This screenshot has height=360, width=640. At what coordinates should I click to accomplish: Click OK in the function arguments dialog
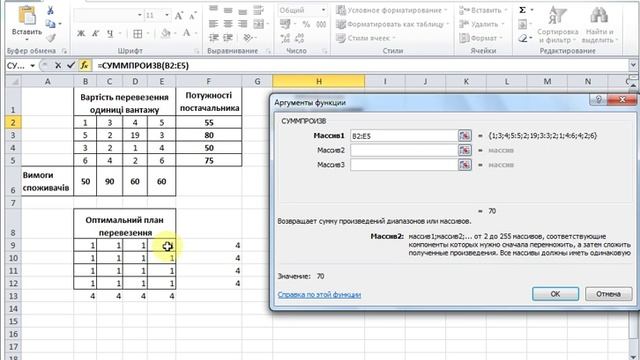pyautogui.click(x=555, y=294)
